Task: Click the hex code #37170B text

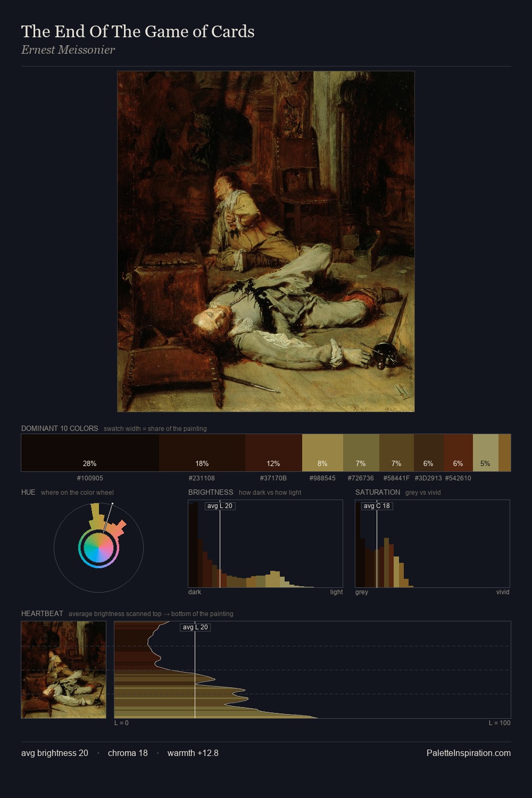Action: point(273,478)
